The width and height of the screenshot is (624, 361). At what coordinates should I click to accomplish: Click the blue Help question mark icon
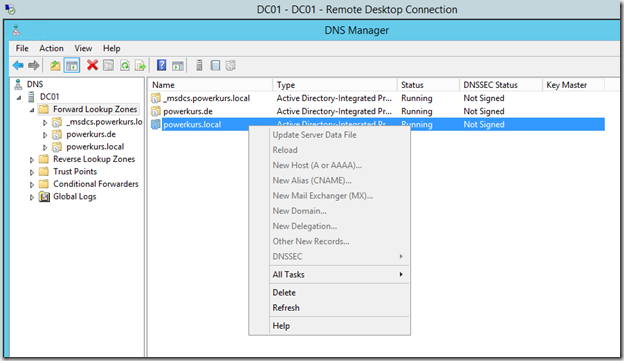pyautogui.click(x=162, y=65)
